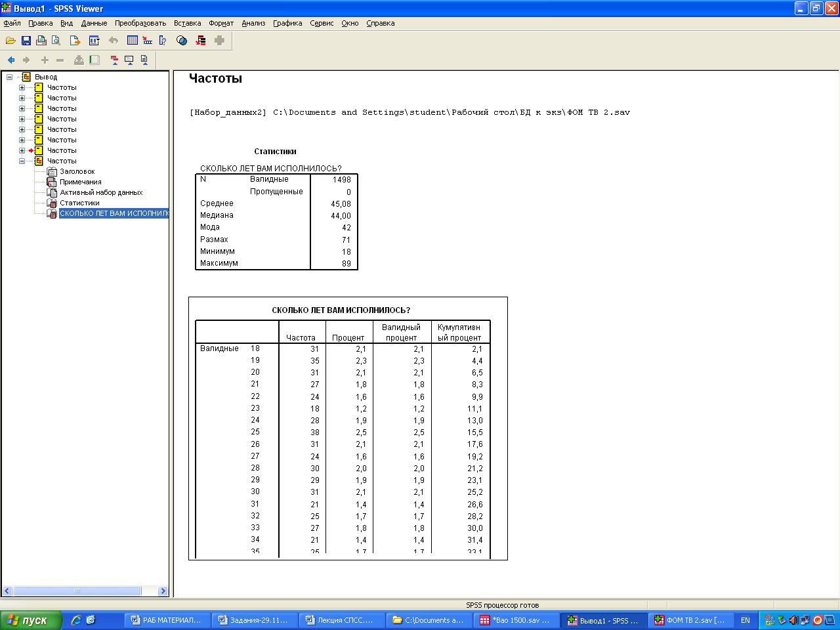
Task: Collapse the Вывод root node
Action: click(x=9, y=77)
